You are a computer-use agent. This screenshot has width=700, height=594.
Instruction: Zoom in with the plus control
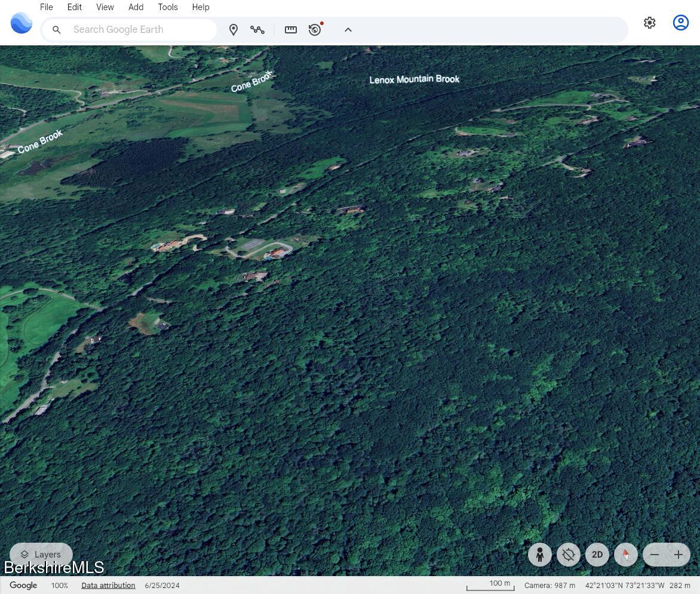[679, 555]
